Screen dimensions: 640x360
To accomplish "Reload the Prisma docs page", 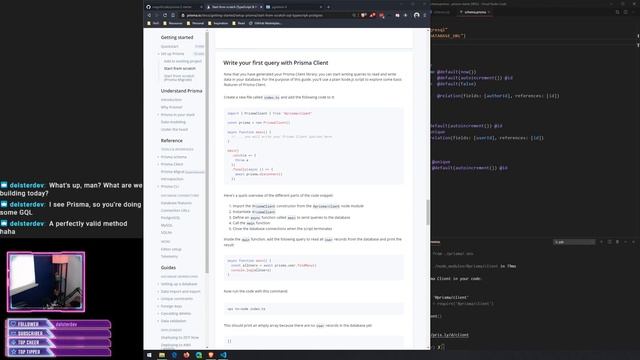I will [165, 15].
